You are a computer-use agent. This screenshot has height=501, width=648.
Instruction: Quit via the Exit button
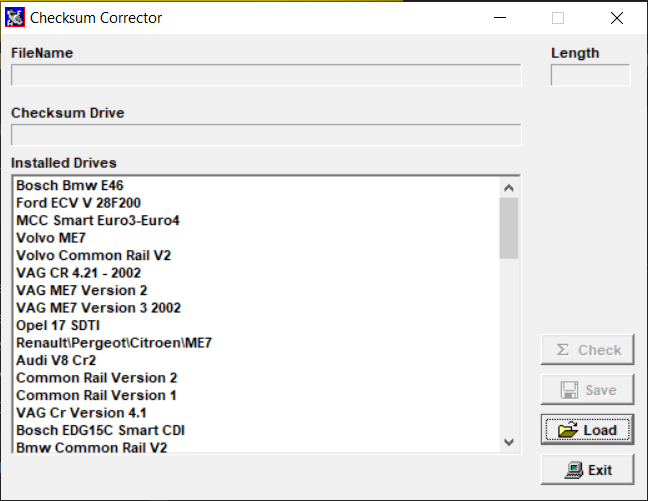point(587,470)
